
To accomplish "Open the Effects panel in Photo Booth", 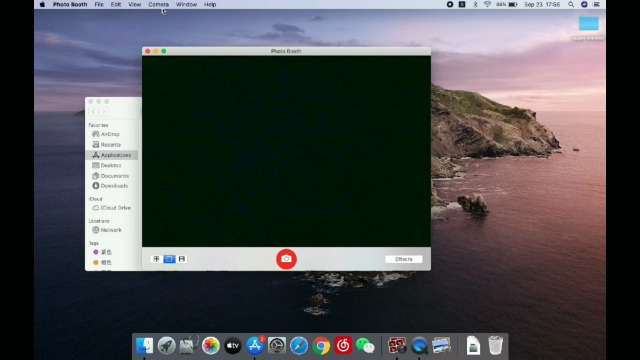I will click(403, 259).
